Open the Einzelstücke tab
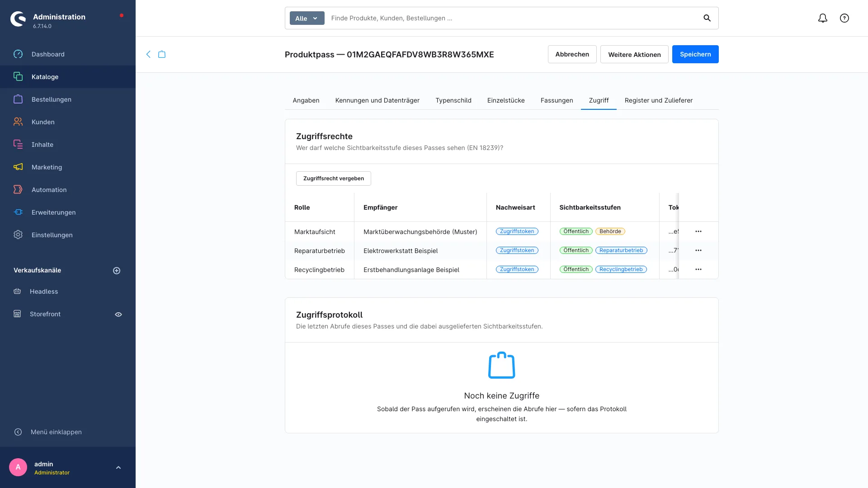The width and height of the screenshot is (868, 488). coord(506,100)
